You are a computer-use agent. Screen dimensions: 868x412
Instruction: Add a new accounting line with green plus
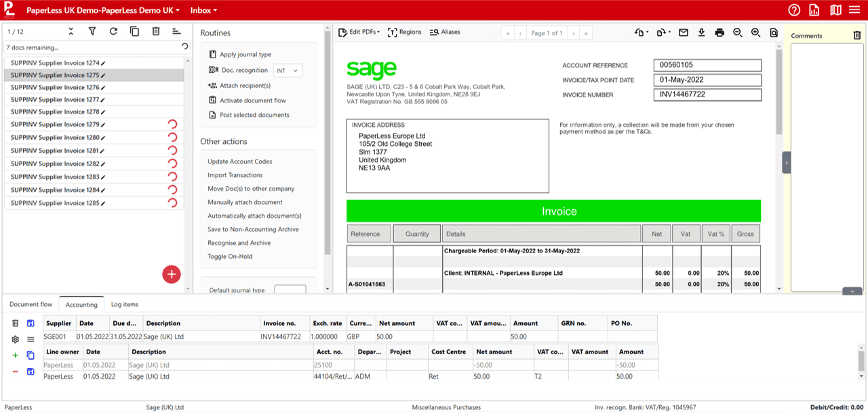(16, 355)
